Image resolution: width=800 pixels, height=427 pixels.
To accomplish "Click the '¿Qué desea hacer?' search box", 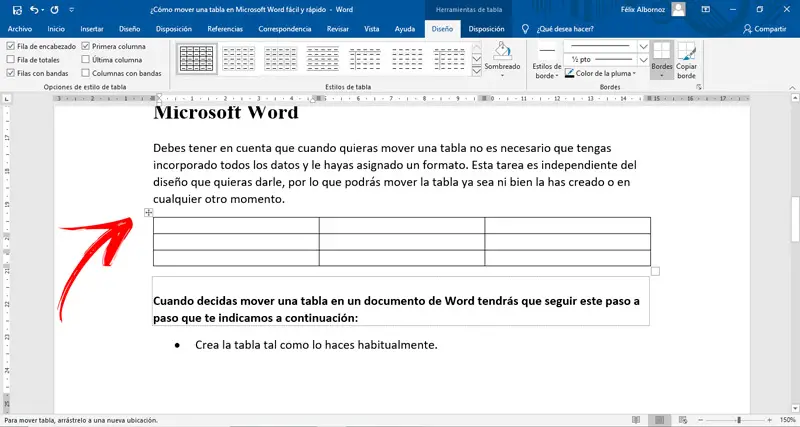I will pyautogui.click(x=565, y=29).
